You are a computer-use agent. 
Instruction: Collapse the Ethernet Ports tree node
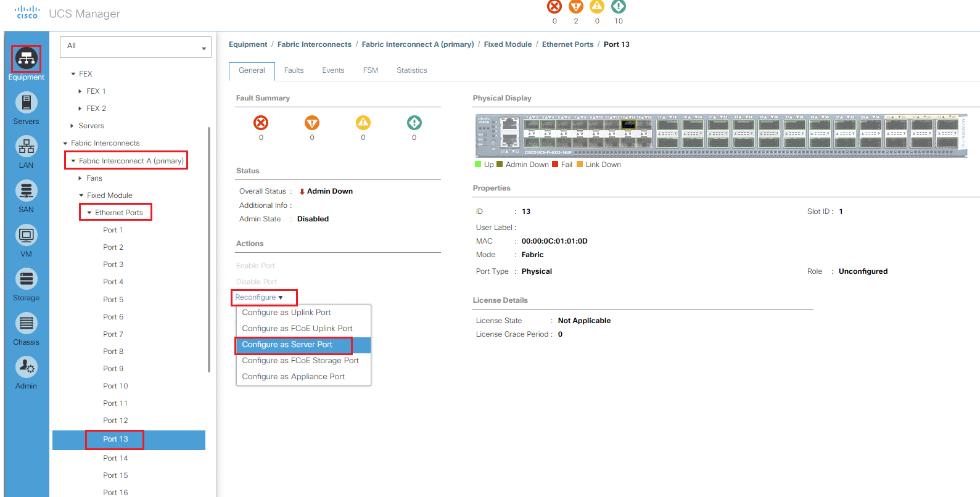89,213
